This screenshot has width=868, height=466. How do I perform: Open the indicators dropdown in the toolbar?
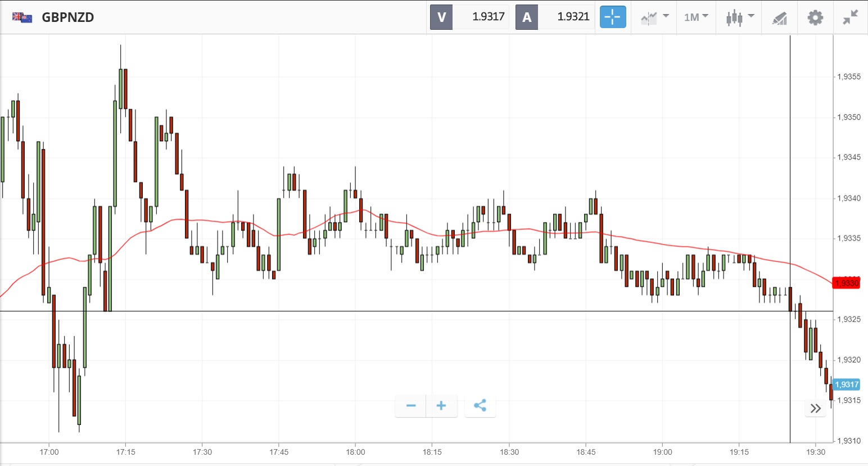click(654, 17)
